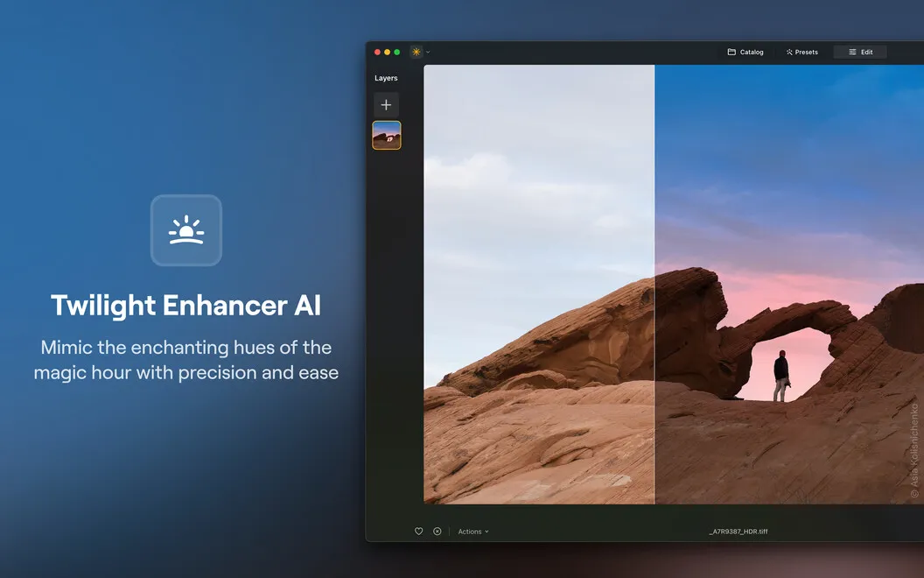Switch to the Presets tab
The height and width of the screenshot is (578, 924).
[802, 52]
